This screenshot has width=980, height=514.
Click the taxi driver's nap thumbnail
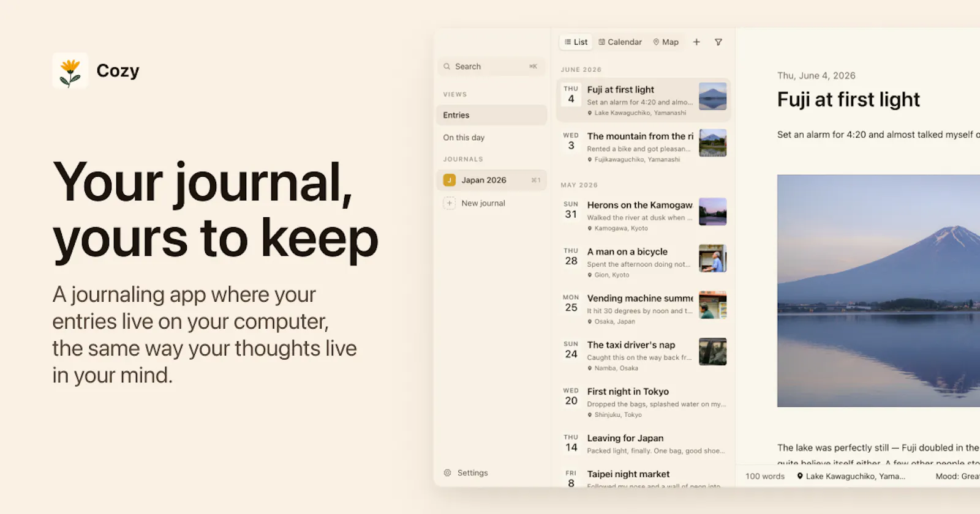(713, 352)
